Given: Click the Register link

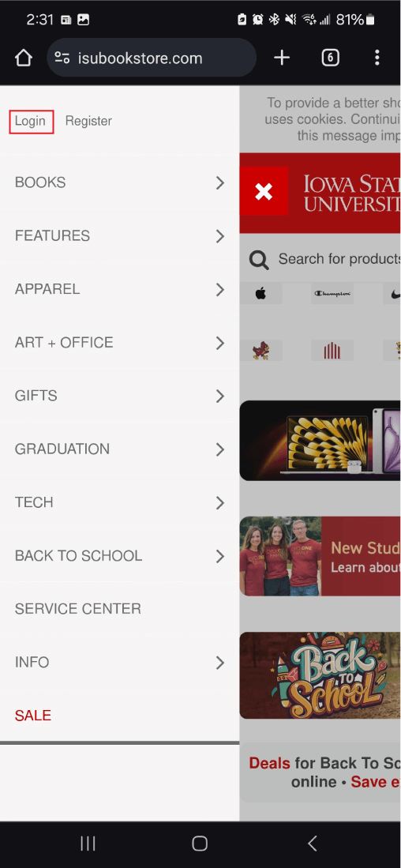Looking at the screenshot, I should click(88, 121).
